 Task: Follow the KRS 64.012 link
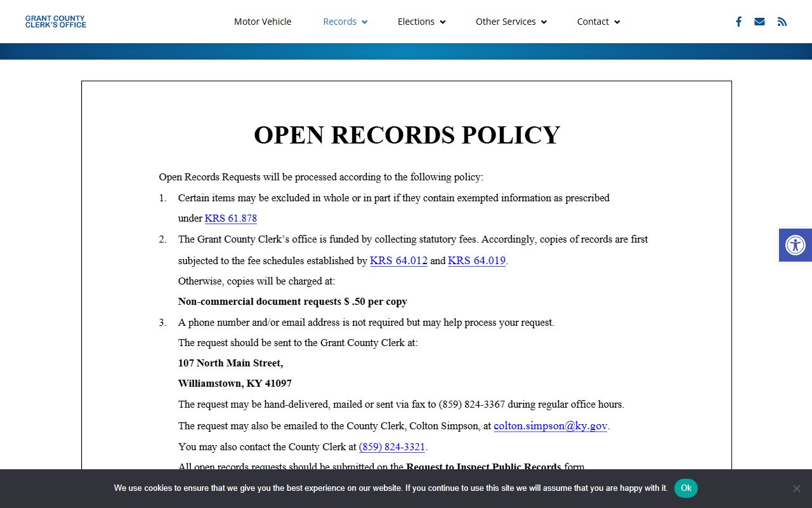[398, 260]
